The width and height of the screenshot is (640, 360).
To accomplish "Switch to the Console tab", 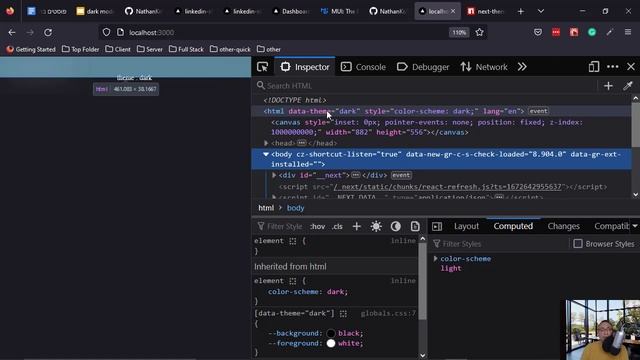I will click(x=363, y=67).
